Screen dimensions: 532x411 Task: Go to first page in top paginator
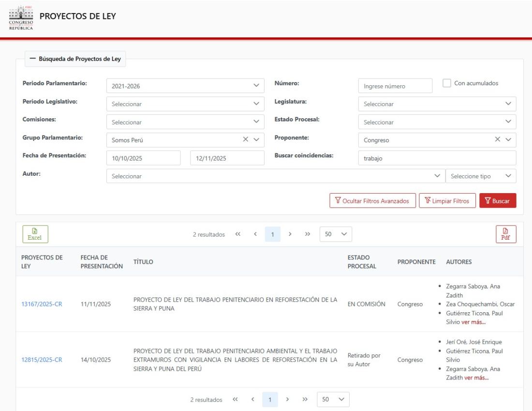click(237, 234)
